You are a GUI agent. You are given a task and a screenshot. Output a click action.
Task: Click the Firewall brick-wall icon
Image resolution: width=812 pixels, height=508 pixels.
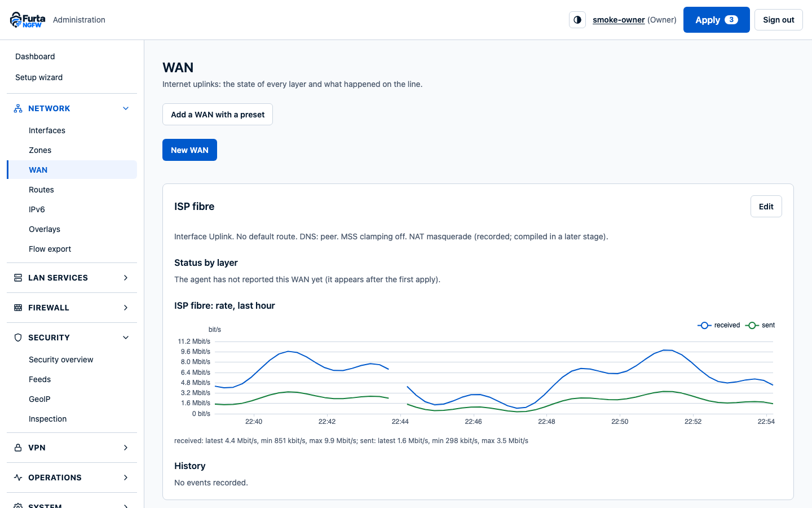pyautogui.click(x=18, y=308)
